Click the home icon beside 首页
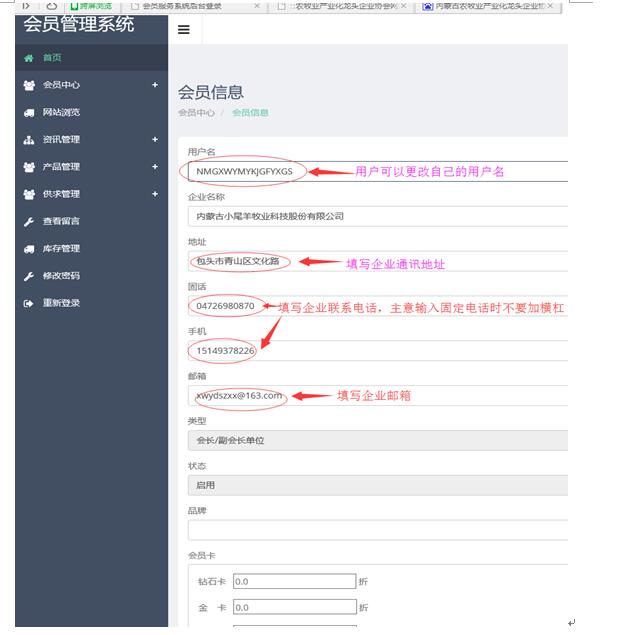Screen dimensions: 632x635 pyautogui.click(x=28, y=58)
